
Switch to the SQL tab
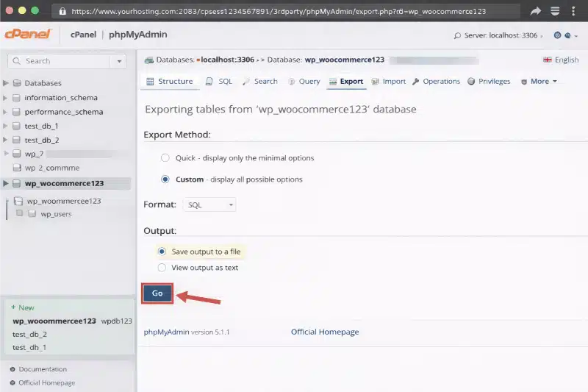[x=219, y=82]
